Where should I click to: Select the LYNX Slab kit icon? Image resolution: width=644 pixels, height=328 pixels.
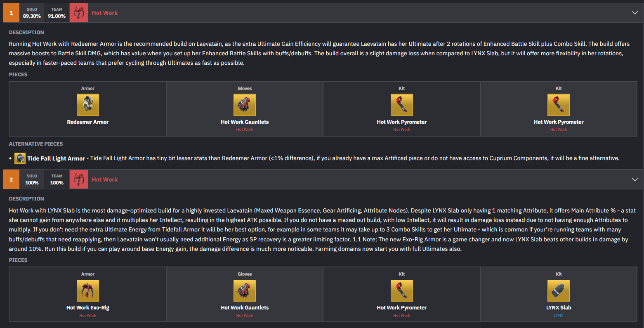click(x=559, y=290)
